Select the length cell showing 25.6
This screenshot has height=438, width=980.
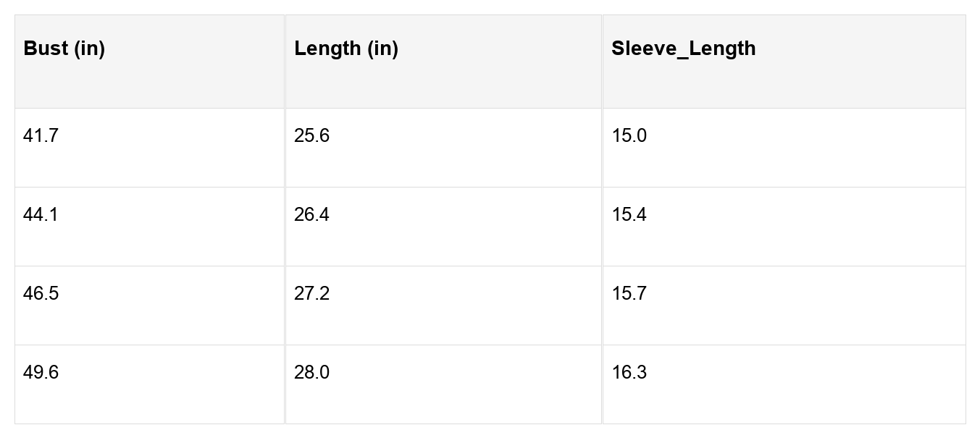[311, 136]
